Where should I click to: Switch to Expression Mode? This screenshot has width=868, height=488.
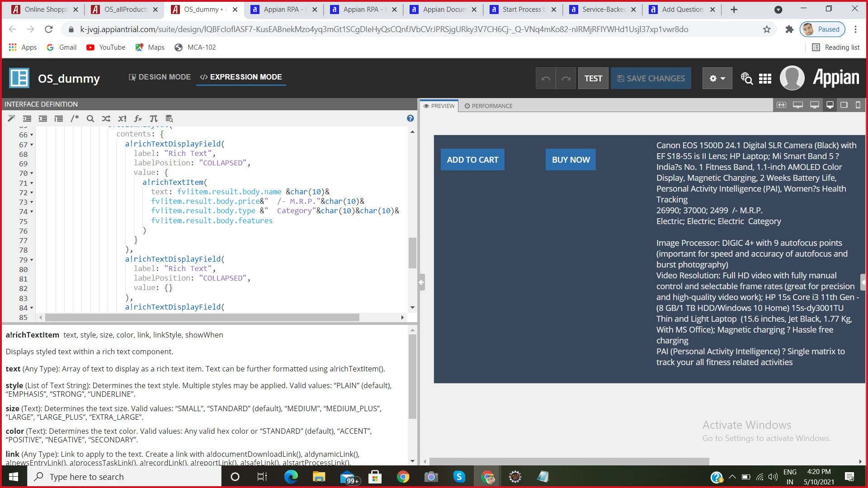pos(241,77)
